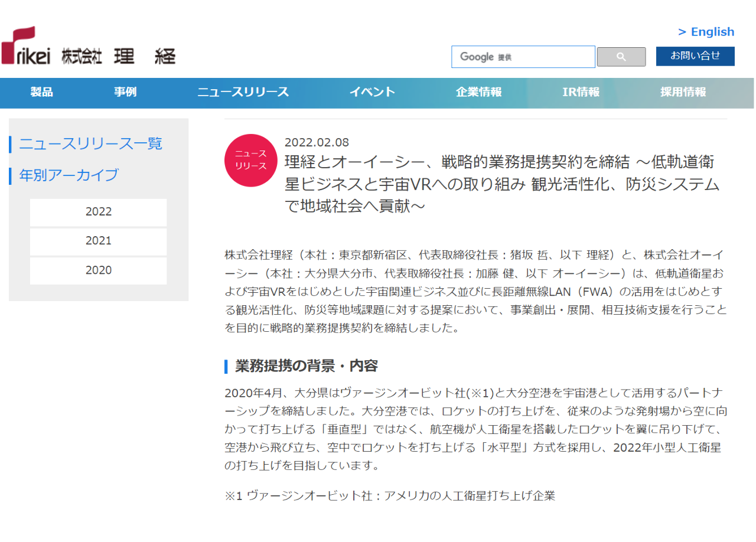Open the 事例 menu

[x=125, y=92]
